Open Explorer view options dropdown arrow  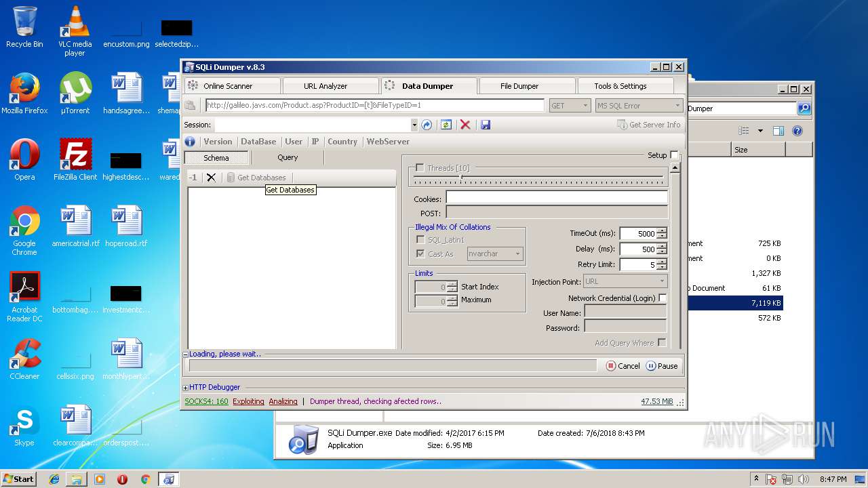coord(760,131)
